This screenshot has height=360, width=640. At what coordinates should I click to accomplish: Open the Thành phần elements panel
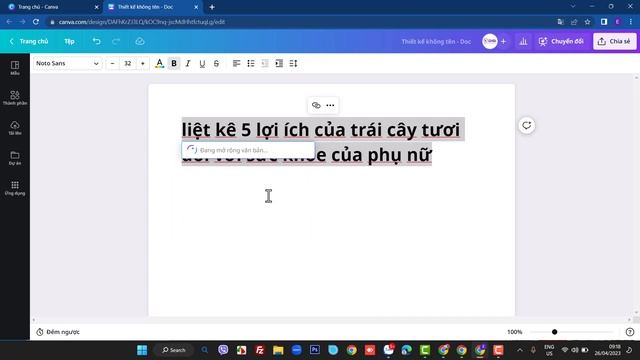[x=15, y=98]
